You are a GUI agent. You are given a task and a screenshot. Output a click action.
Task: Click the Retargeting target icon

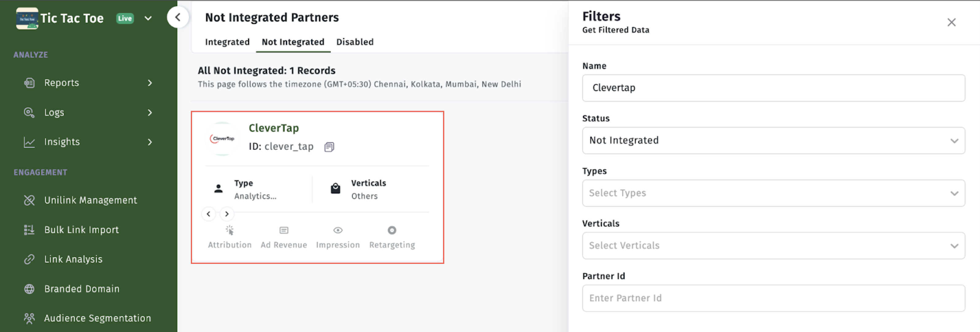(x=392, y=230)
